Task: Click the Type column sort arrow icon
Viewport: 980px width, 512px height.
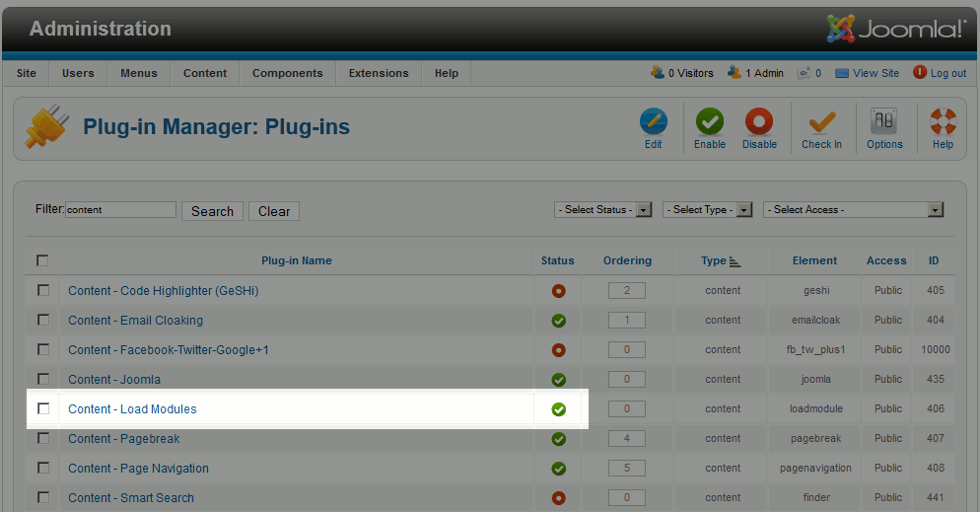Action: click(x=735, y=262)
